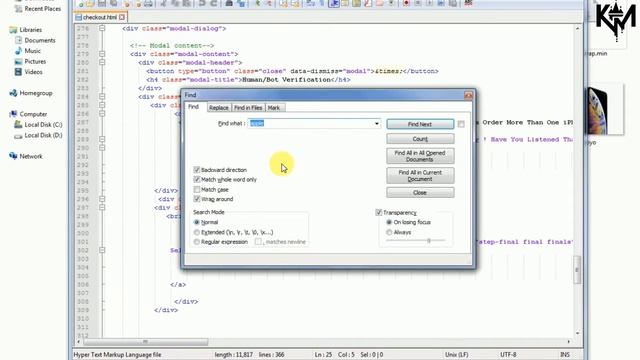Toggle the Wrap around checkbox
This screenshot has width=640, height=360.
coord(197,199)
